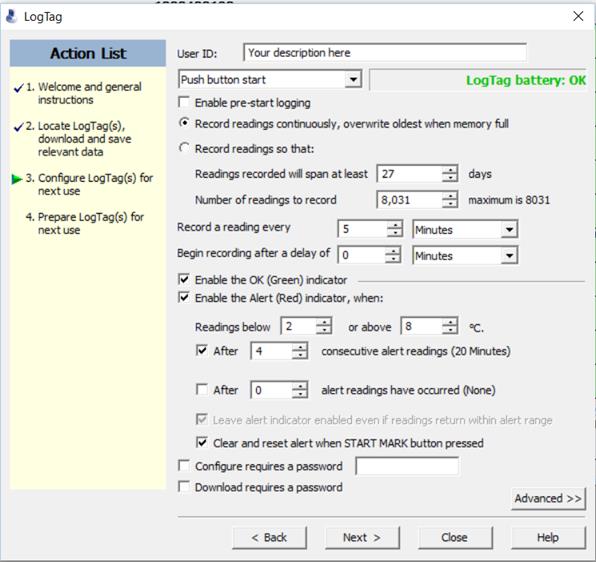This screenshot has height=562, width=596.
Task: Click the consecutive alert readings count field
Action: (x=271, y=351)
